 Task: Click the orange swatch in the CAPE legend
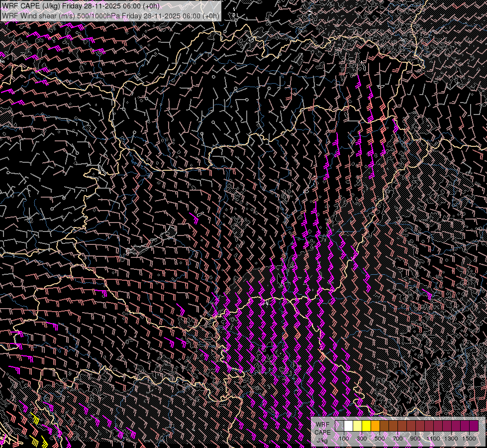(375, 426)
